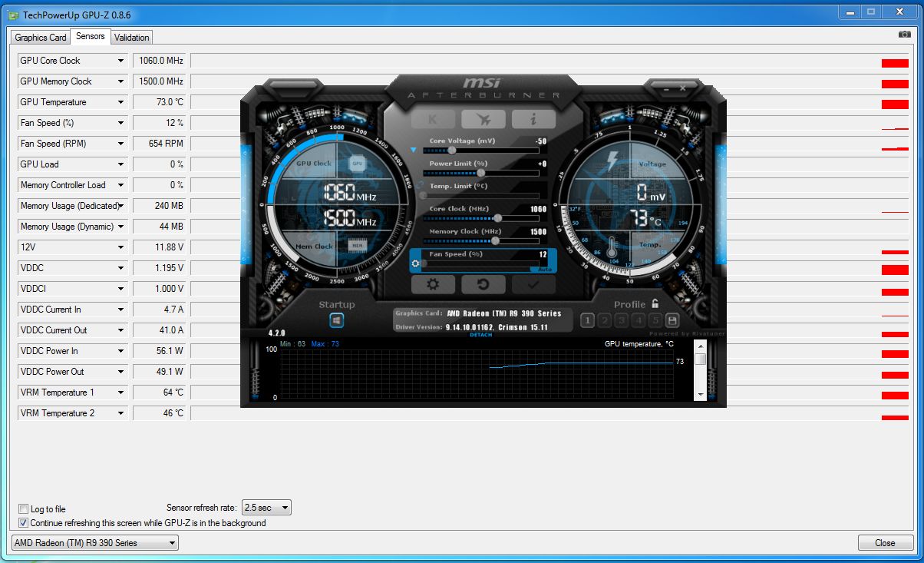924x563 pixels.
Task: Click the monitoring graph scrollbar up arrow
Action: [x=700, y=347]
